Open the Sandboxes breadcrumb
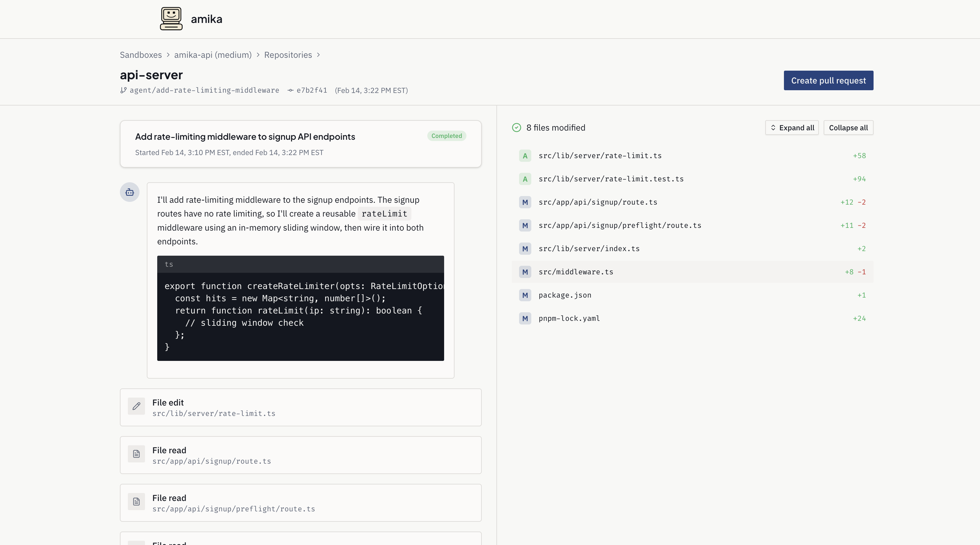The image size is (980, 545). click(x=141, y=55)
